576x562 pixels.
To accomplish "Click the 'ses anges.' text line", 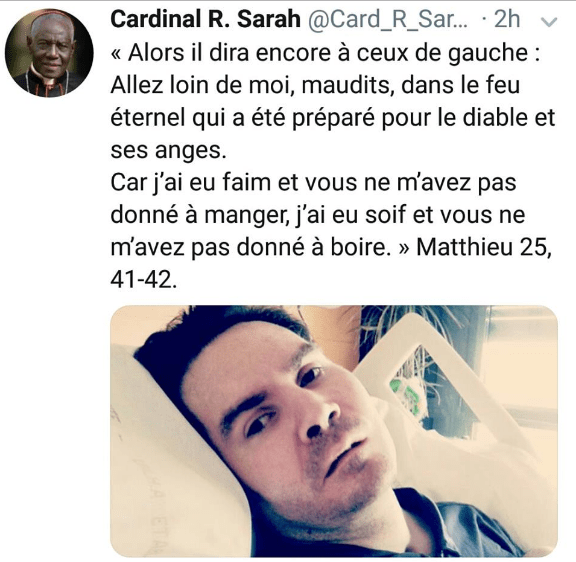I will [169, 151].
